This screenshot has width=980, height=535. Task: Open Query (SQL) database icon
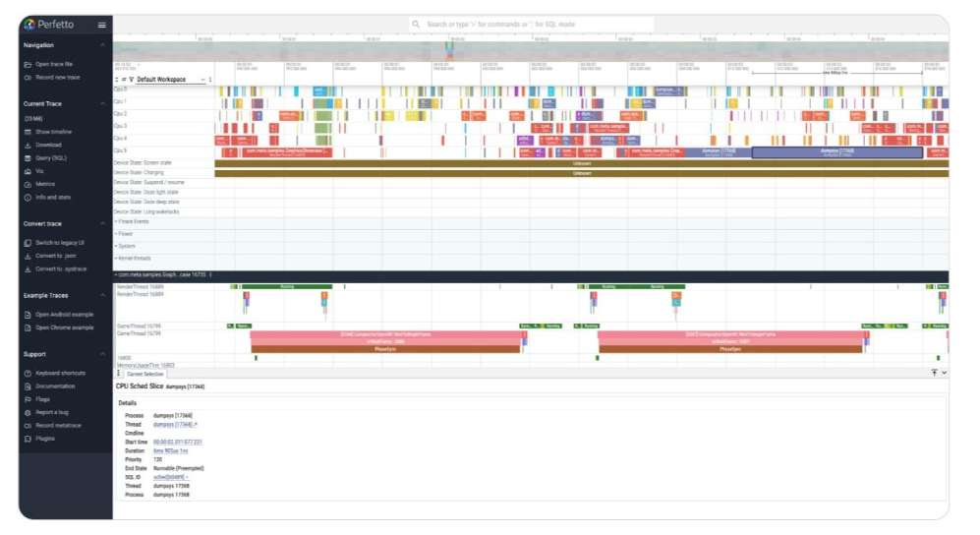tap(28, 157)
